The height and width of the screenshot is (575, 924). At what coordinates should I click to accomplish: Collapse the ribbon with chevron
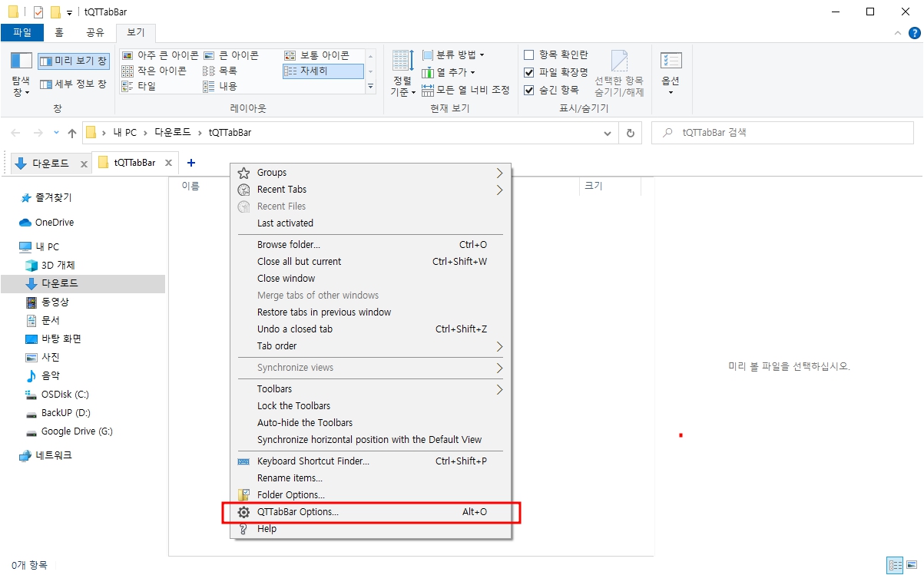[x=899, y=33]
